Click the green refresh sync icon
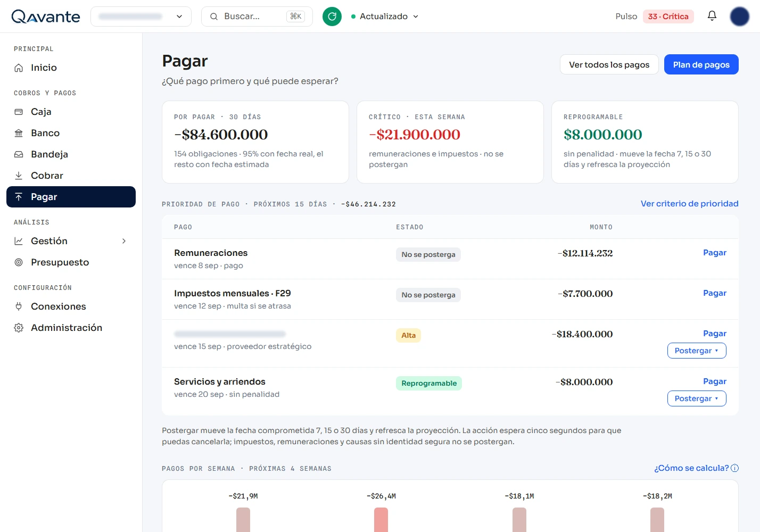The width and height of the screenshot is (760, 532). click(332, 16)
